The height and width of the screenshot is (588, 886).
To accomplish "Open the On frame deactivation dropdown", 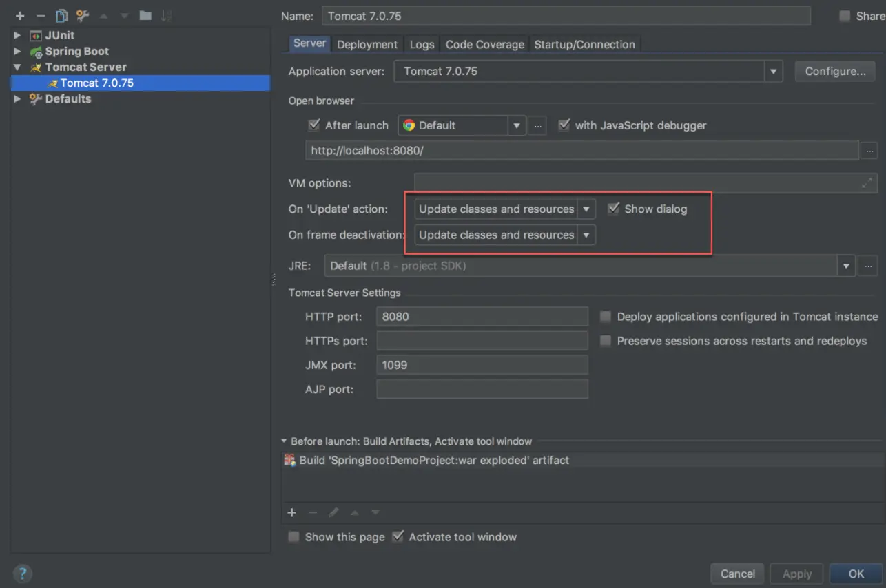I will pyautogui.click(x=586, y=235).
